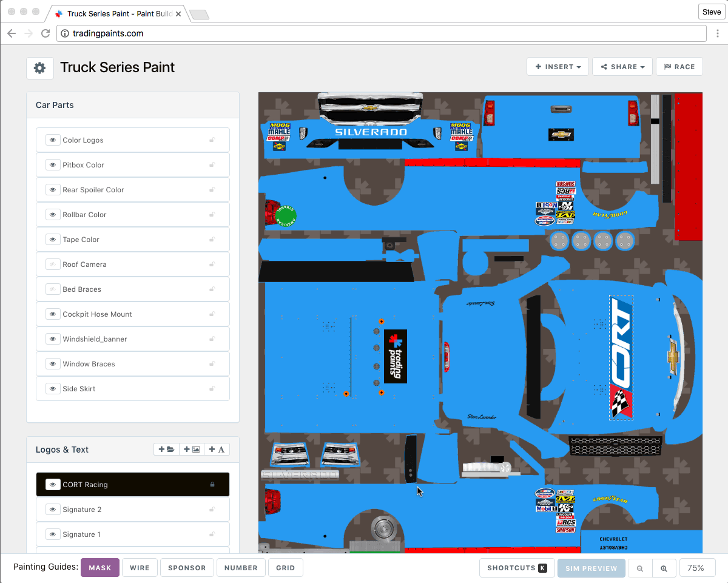This screenshot has height=583, width=728.
Task: Click the Side Skirt lock icon
Action: pos(212,389)
